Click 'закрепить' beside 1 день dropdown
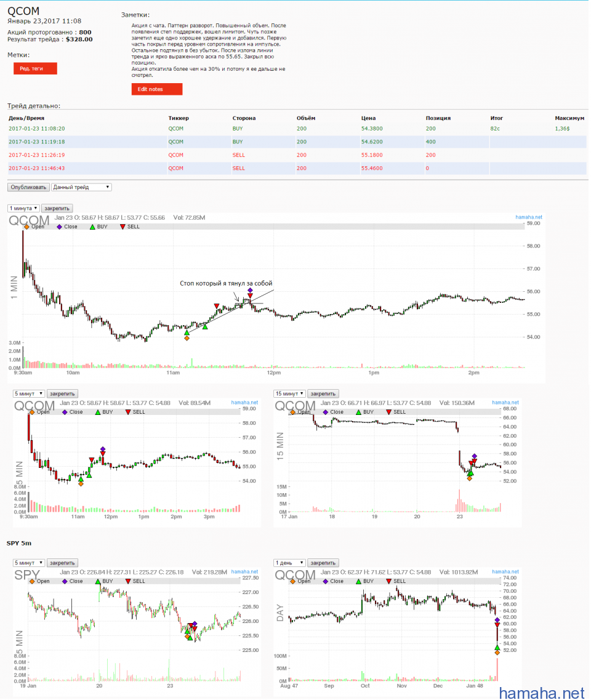Screen dimensions: 591x700 coord(323,563)
